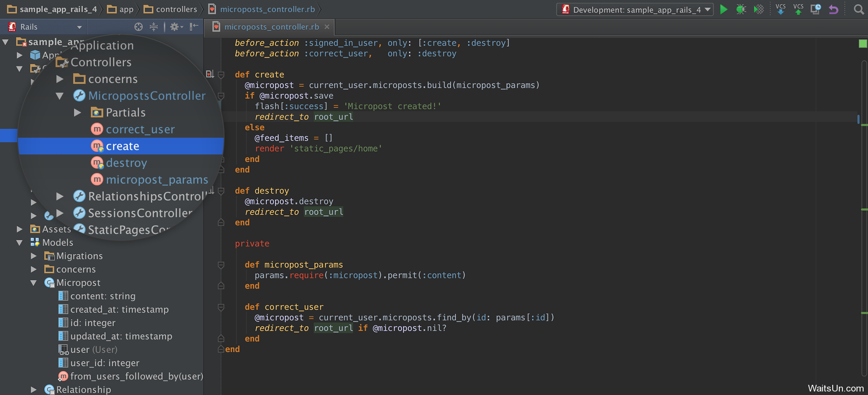Close the microposts_controller.rb tab
The height and width of the screenshot is (395, 868).
click(327, 27)
